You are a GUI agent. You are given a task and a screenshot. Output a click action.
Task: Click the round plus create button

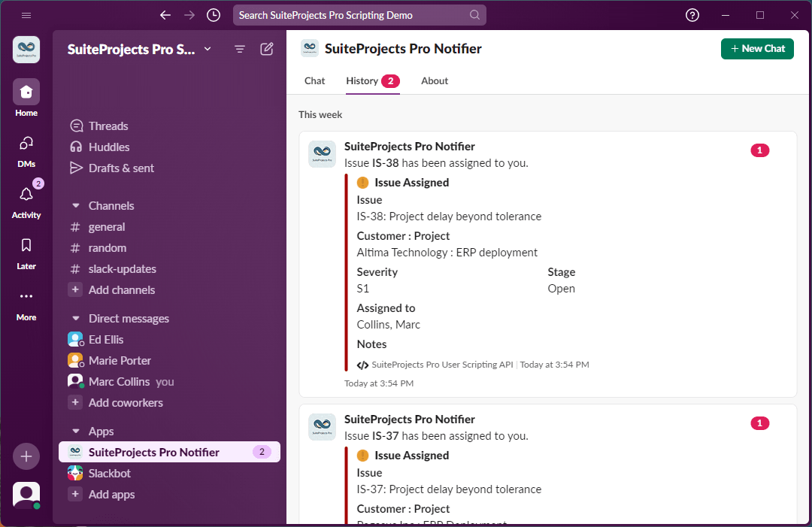tap(26, 456)
